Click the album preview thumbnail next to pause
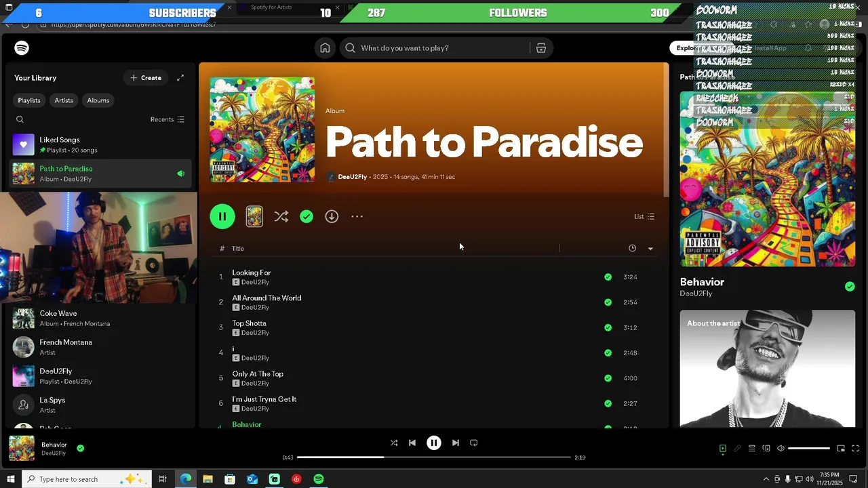 click(x=254, y=216)
